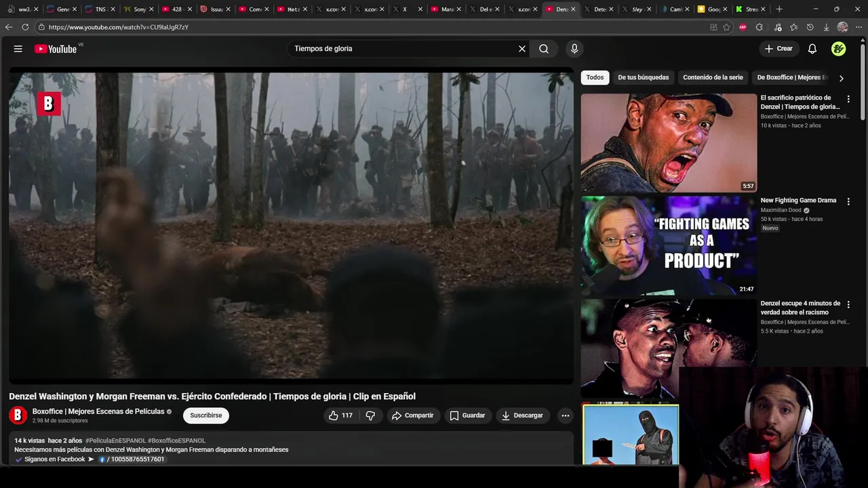Screen dimensions: 868x488
Task: Open browser extensions puzzle icon
Action: (759, 27)
